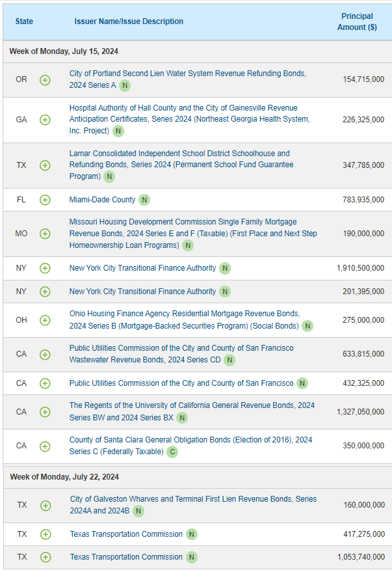Viewport: 392px width, 572px height.
Task: Click N badge in Texas Transportation 417,275,000 row
Action: pos(192,534)
